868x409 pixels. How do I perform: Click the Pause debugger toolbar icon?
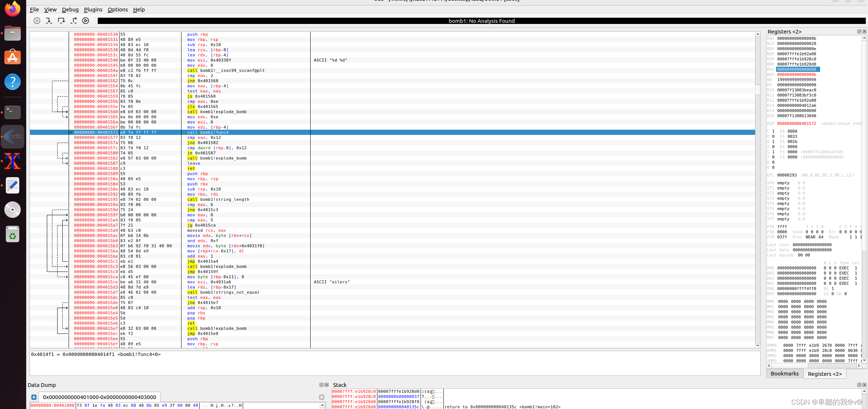click(x=37, y=21)
